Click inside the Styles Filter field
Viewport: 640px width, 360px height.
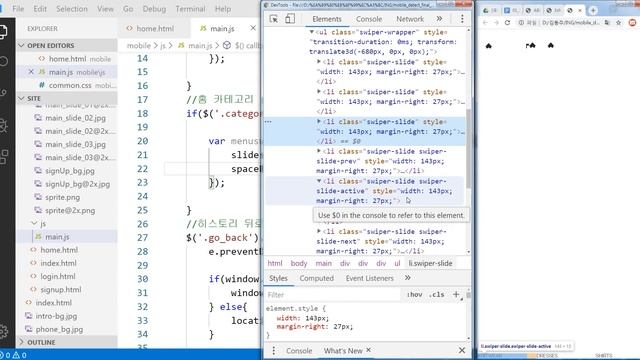coord(333,294)
